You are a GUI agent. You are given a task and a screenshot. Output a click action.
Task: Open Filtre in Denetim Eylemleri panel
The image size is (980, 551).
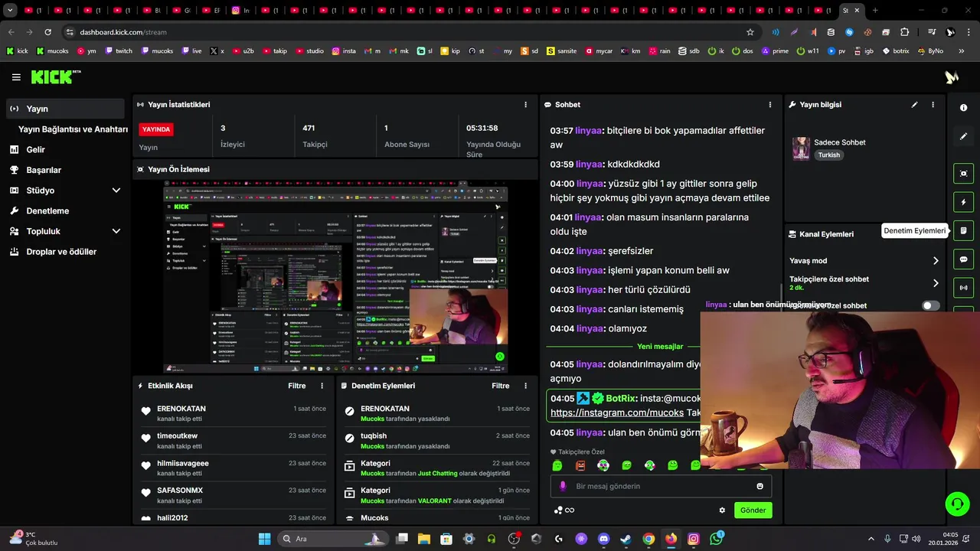[501, 386]
